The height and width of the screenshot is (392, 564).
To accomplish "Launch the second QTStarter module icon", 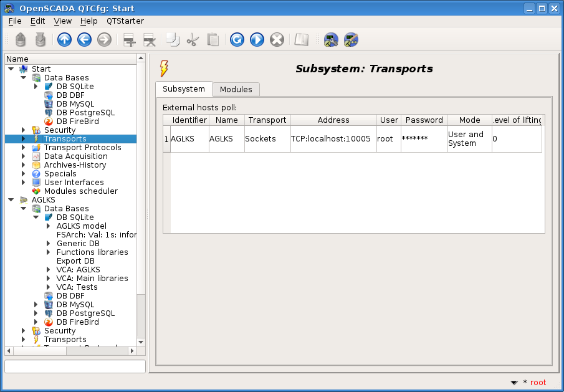I will 351,39.
